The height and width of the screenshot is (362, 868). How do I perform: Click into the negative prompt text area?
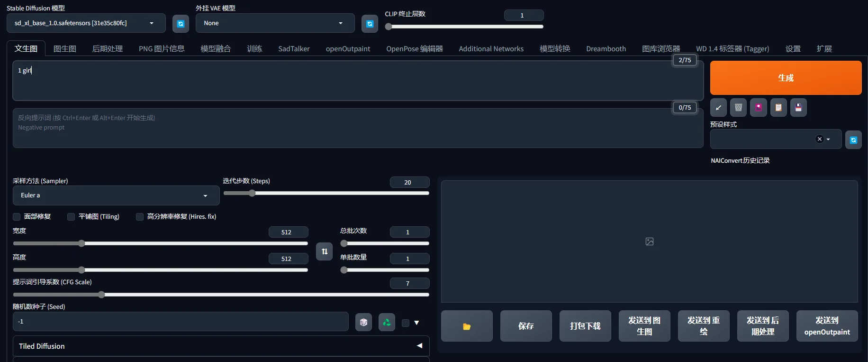(x=358, y=128)
